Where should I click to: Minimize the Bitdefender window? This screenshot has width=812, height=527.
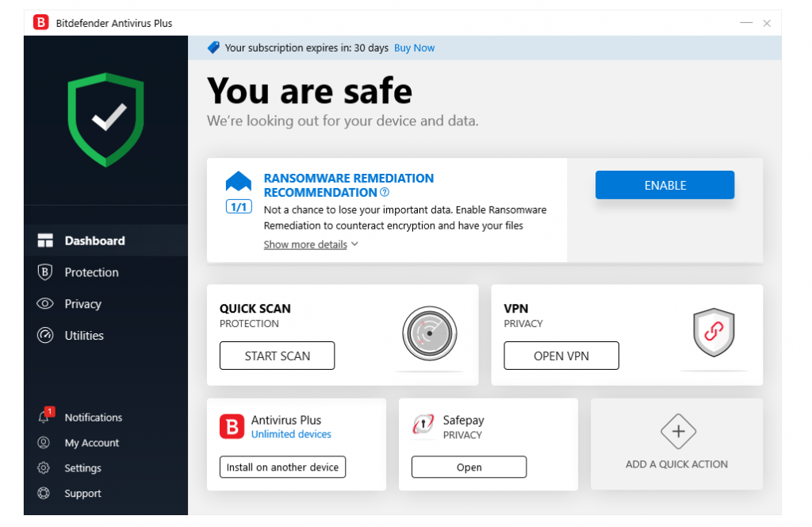(x=746, y=23)
